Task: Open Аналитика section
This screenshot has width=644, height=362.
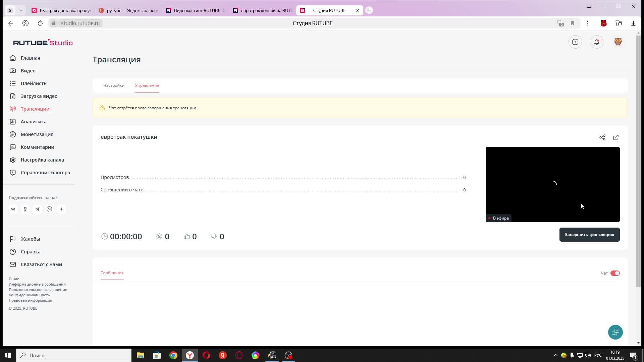Action: click(x=34, y=122)
